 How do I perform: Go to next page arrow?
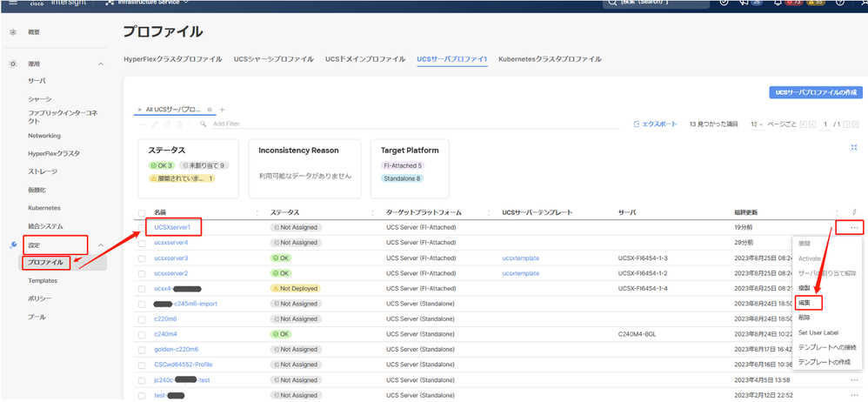(846, 124)
